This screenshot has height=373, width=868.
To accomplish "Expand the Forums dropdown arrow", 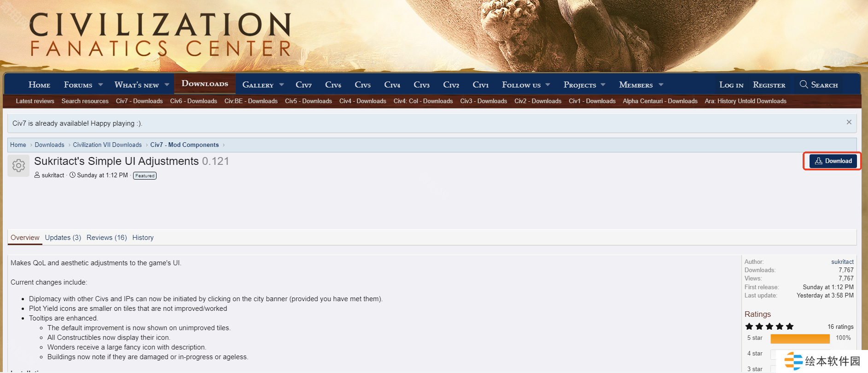I will [100, 85].
